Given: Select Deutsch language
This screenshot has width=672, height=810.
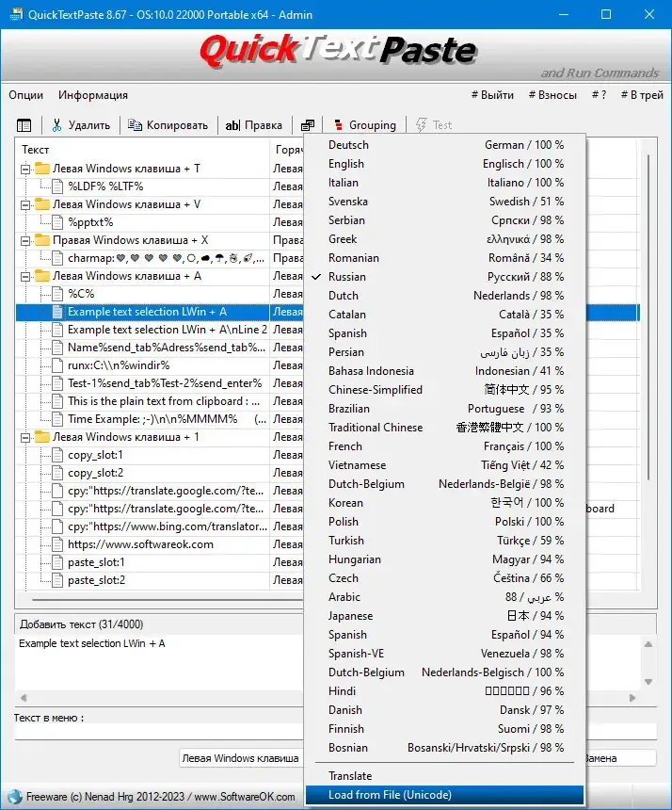Looking at the screenshot, I should [x=445, y=145].
